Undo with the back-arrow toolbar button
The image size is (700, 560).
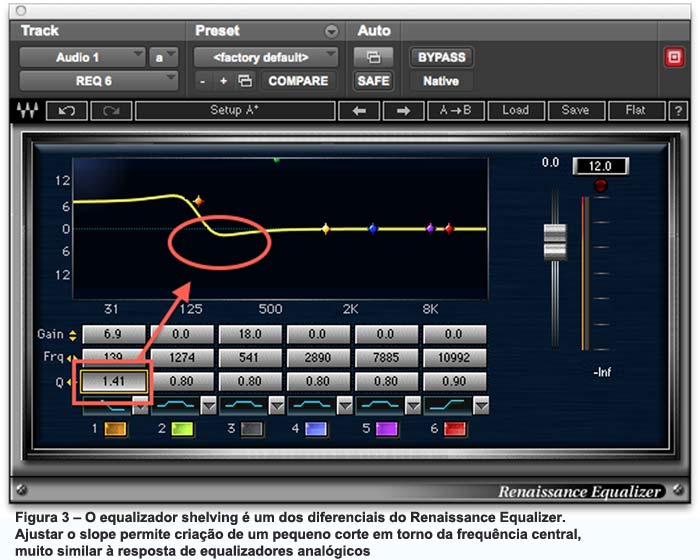click(x=67, y=110)
